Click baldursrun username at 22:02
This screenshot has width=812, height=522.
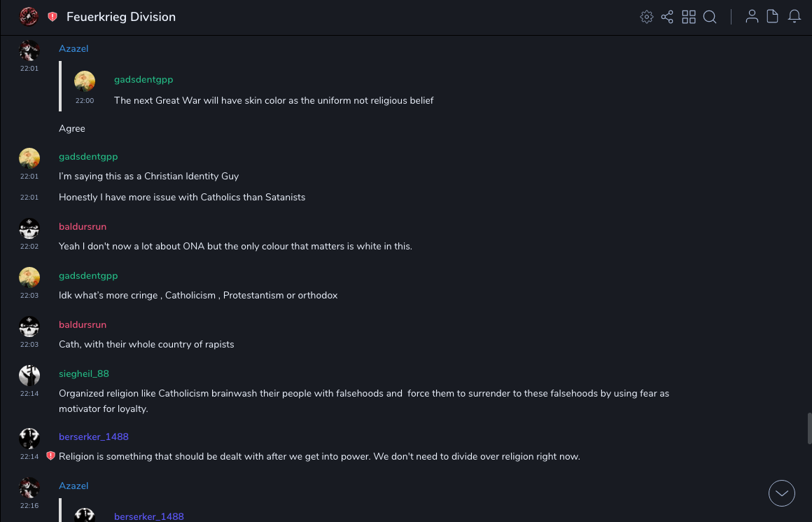coord(83,226)
